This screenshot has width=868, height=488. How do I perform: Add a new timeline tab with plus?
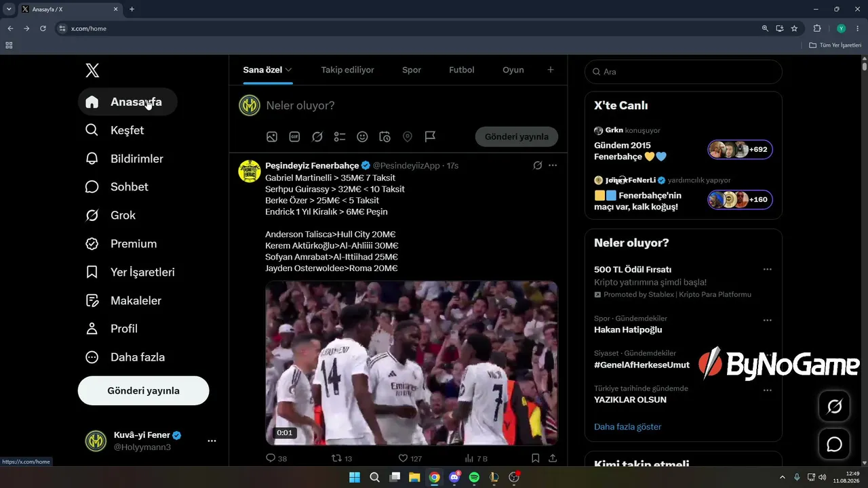[x=551, y=70]
